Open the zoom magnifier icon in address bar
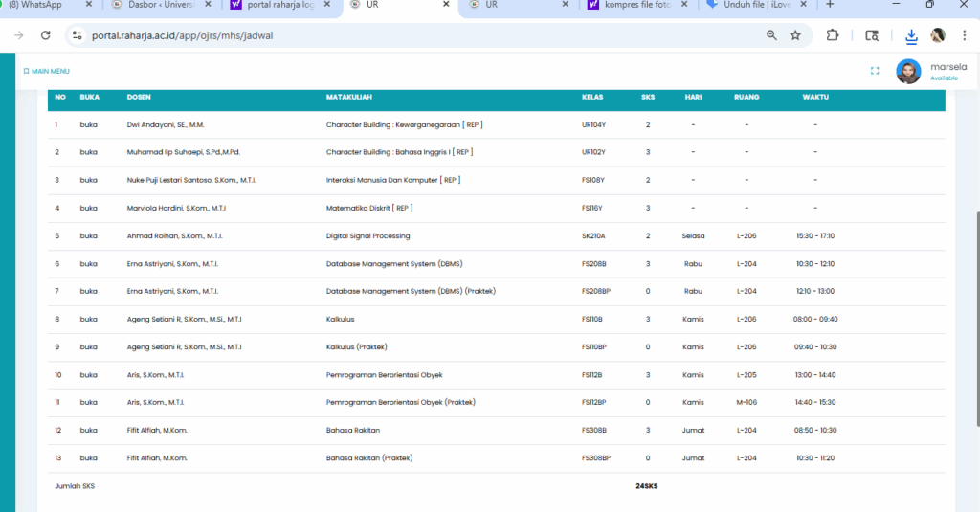 771,35
